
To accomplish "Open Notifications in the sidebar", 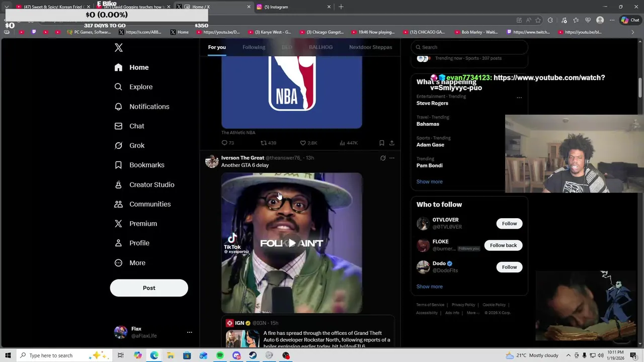I will click(141, 107).
